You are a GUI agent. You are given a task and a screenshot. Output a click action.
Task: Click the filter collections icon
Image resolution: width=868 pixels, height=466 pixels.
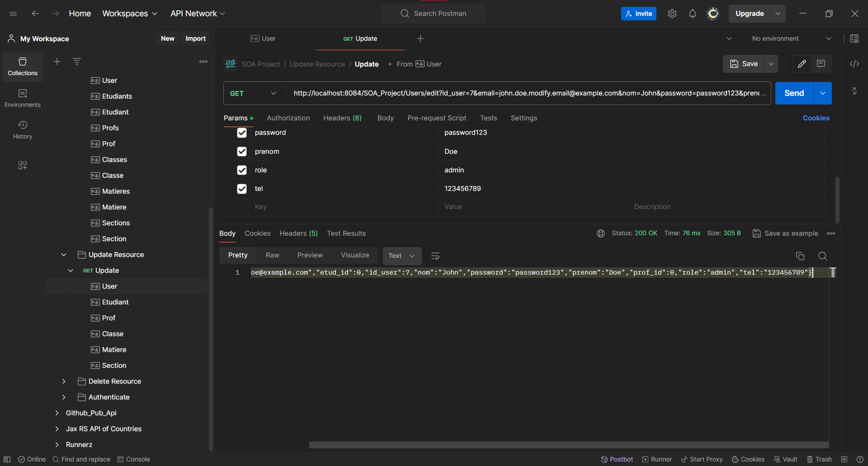(77, 62)
